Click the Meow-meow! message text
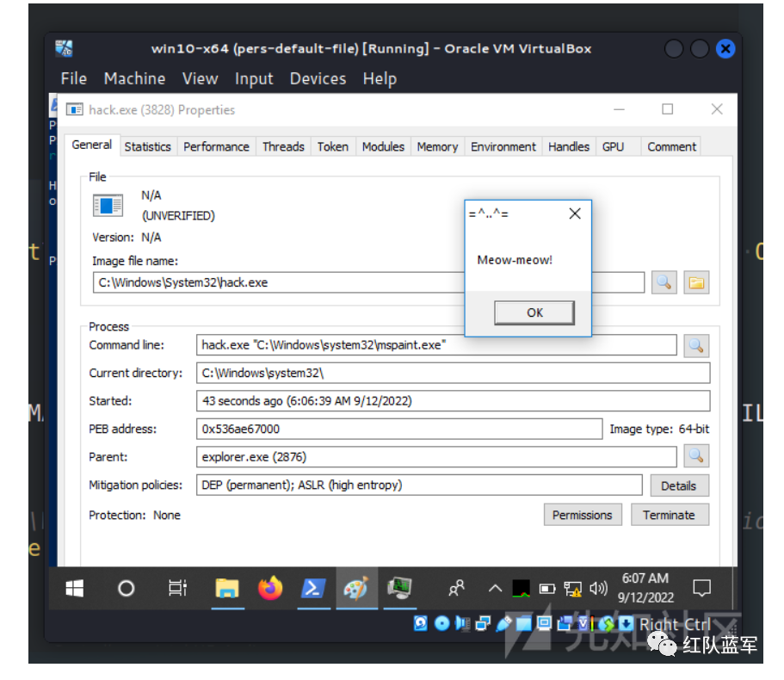The height and width of the screenshot is (680, 784). coord(515,260)
